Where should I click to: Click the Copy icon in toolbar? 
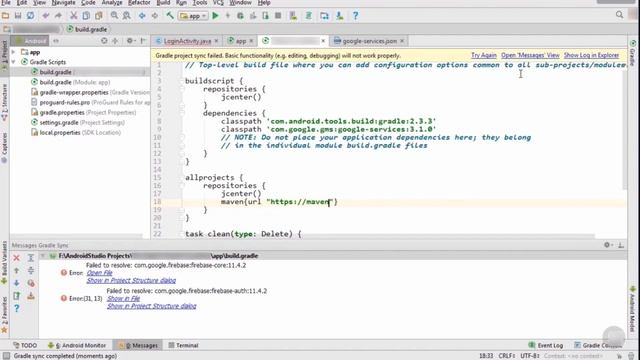tap(86, 16)
